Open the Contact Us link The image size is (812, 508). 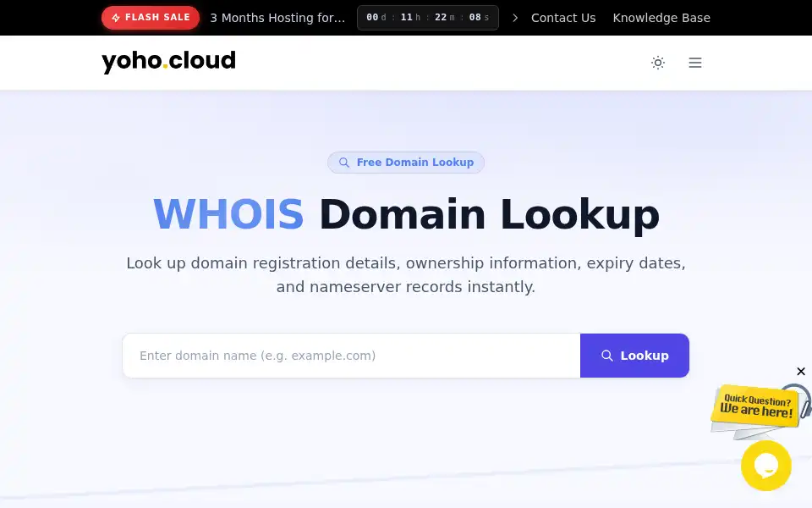pyautogui.click(x=563, y=18)
